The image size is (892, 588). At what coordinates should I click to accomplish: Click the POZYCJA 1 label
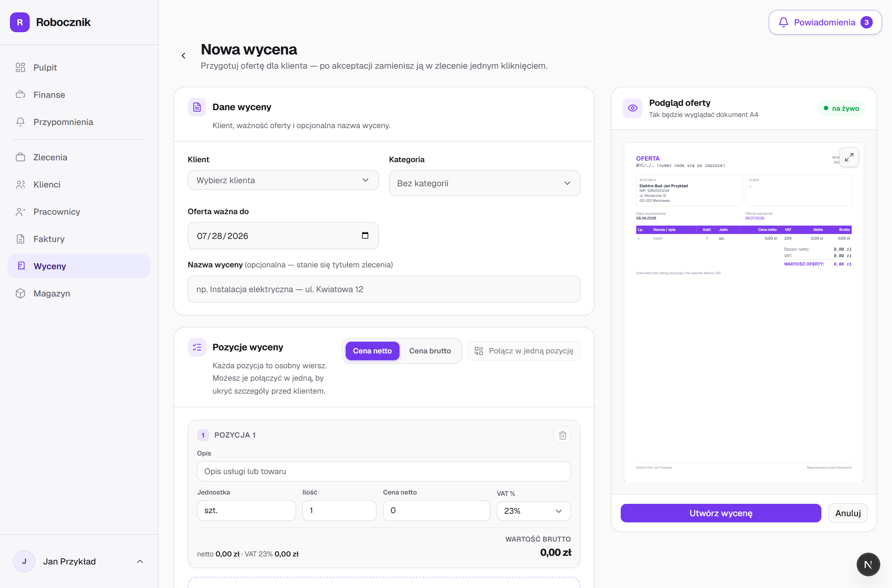click(x=235, y=435)
